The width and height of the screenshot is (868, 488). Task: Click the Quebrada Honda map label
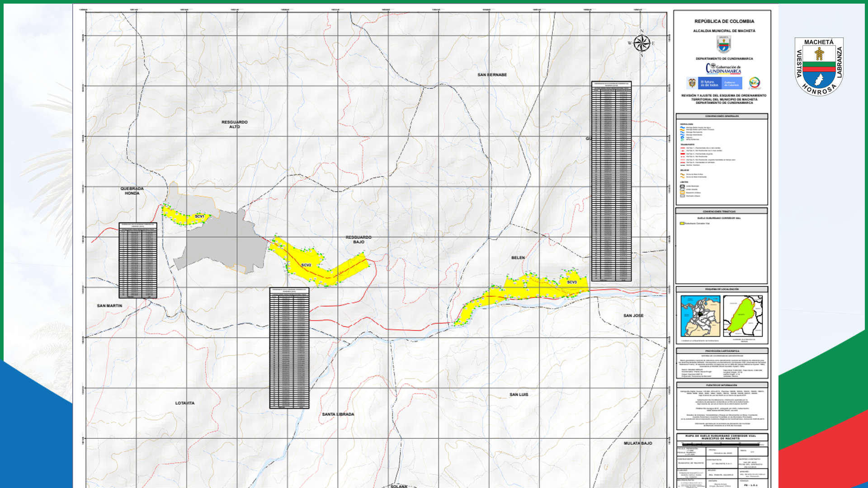132,191
